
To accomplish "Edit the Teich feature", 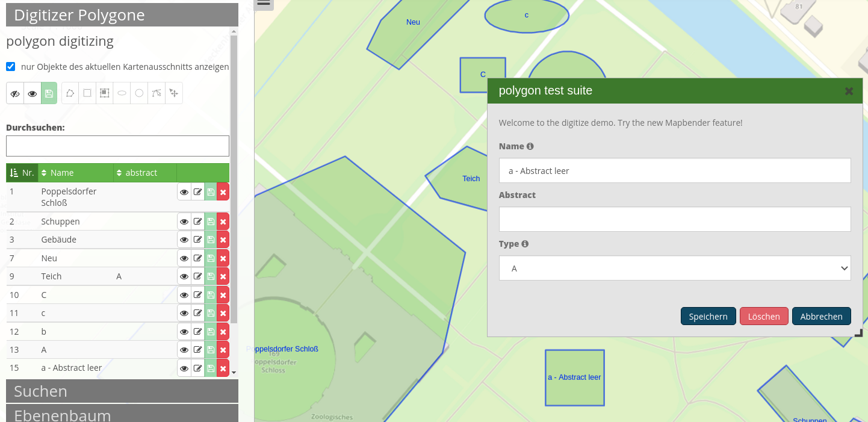I will point(197,276).
